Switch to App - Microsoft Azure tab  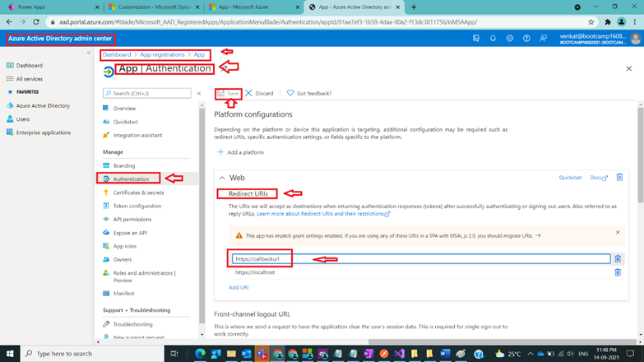point(253,7)
